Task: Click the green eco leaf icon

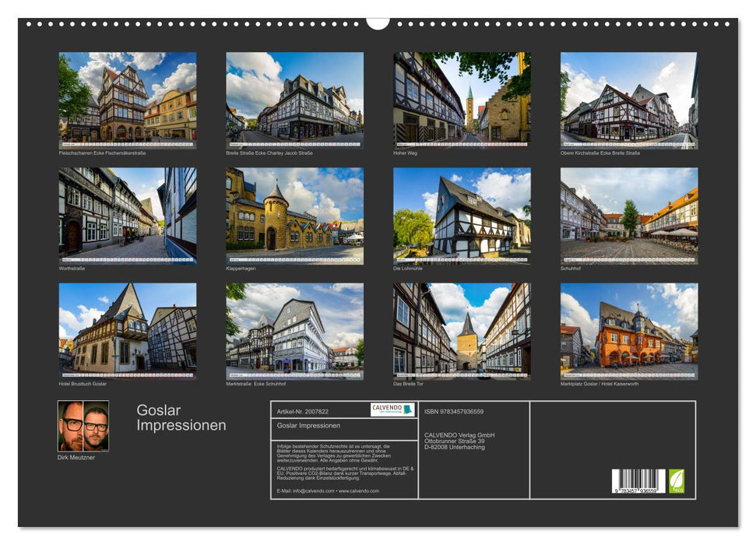Action: tap(678, 480)
